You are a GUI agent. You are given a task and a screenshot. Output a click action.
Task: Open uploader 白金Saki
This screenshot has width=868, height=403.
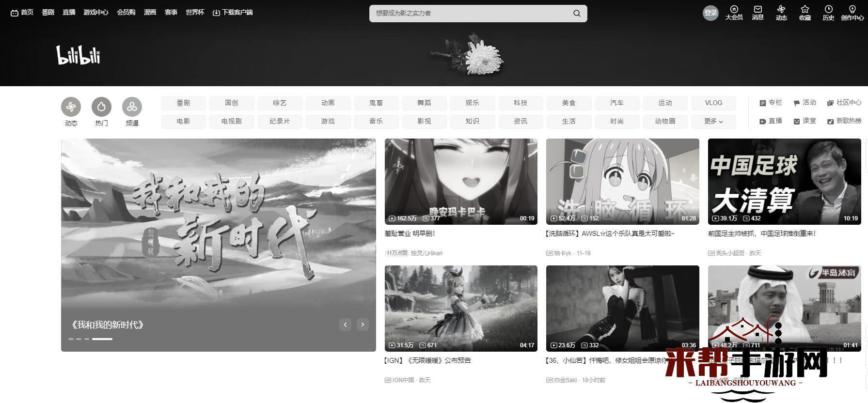click(x=565, y=380)
